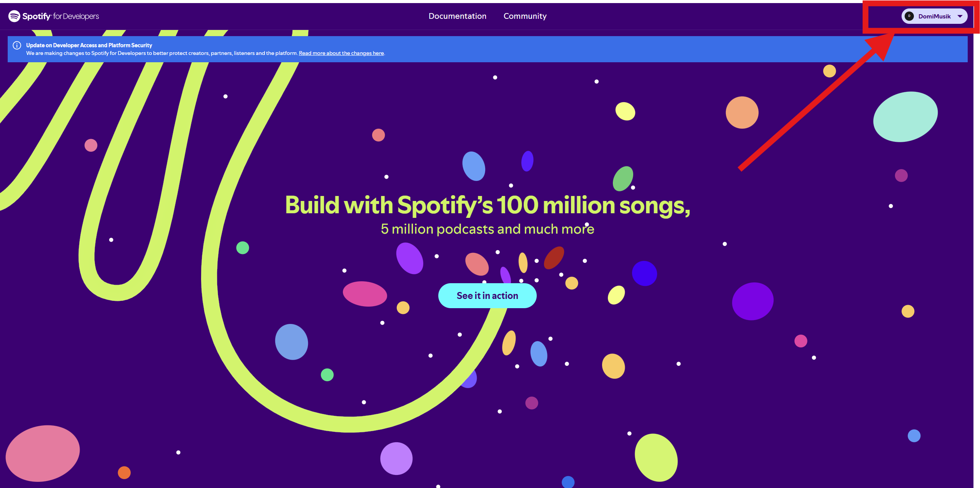Screen dimensions: 980x488
Task: Open the profile menu via the avatar pill
Action: click(x=934, y=16)
